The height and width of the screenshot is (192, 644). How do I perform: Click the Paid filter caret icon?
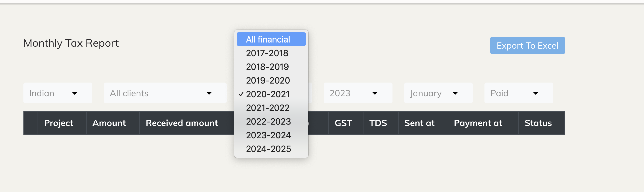536,94
